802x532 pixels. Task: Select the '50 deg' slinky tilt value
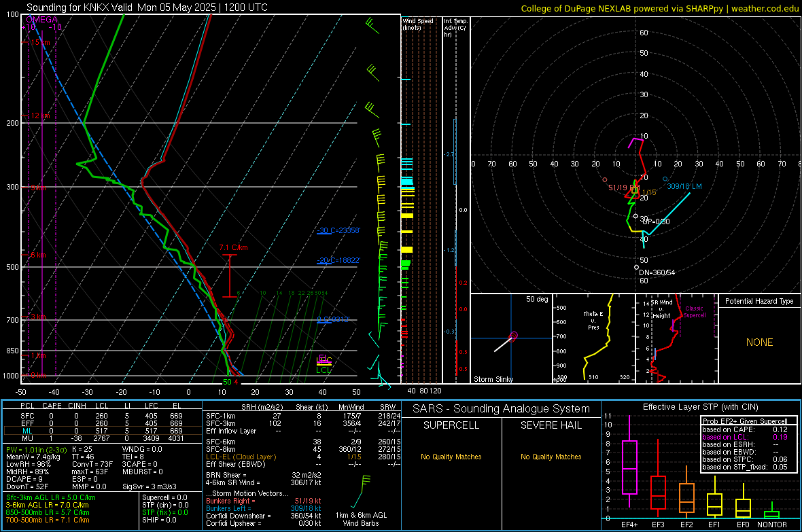click(x=537, y=299)
